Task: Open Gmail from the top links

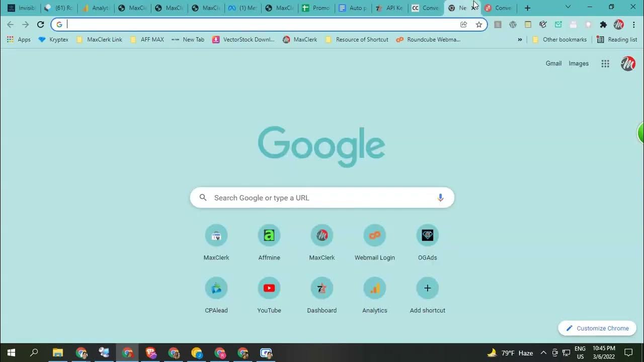Action: tap(553, 63)
